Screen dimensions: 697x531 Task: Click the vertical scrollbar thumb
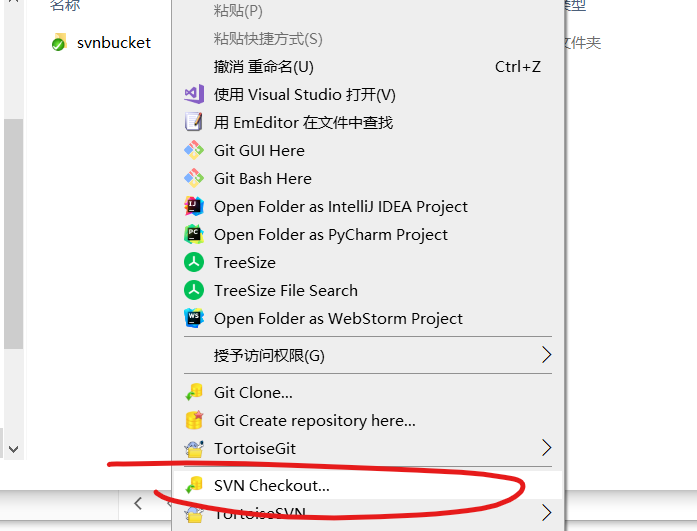(13, 234)
